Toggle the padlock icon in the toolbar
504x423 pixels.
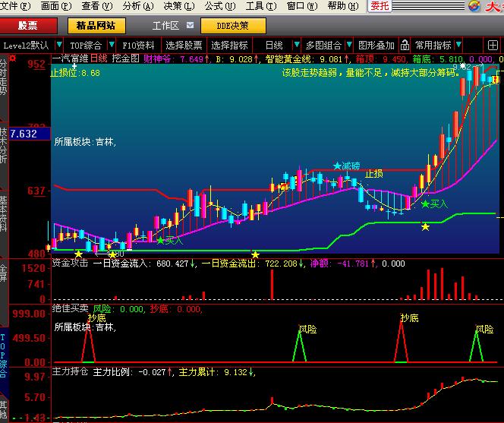point(405,45)
